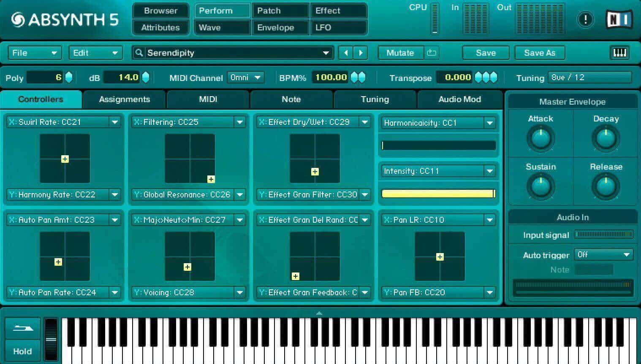Click the Filtering XY pad cursor
641x364 pixels.
(x=211, y=179)
